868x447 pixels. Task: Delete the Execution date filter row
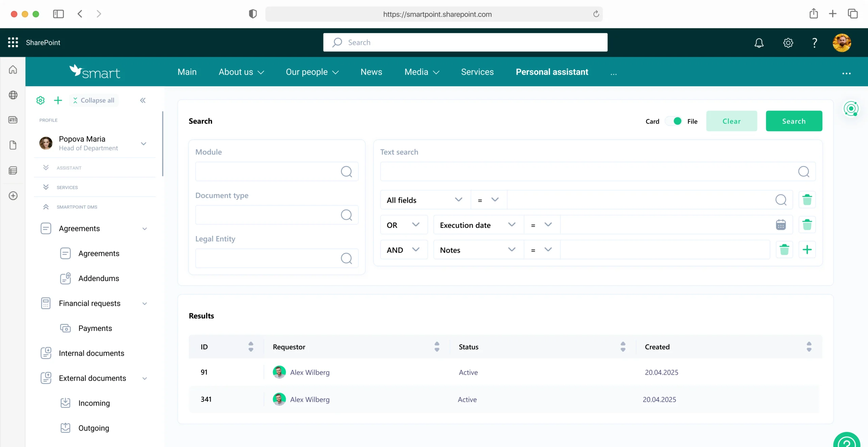tap(807, 225)
